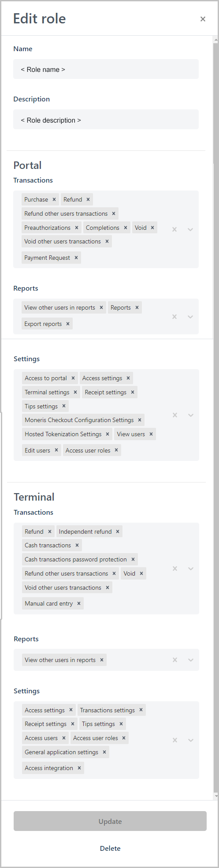Remove the Moneris Checkout Configuration Settings tag
This screenshot has height=868, width=219.
pyautogui.click(x=140, y=420)
